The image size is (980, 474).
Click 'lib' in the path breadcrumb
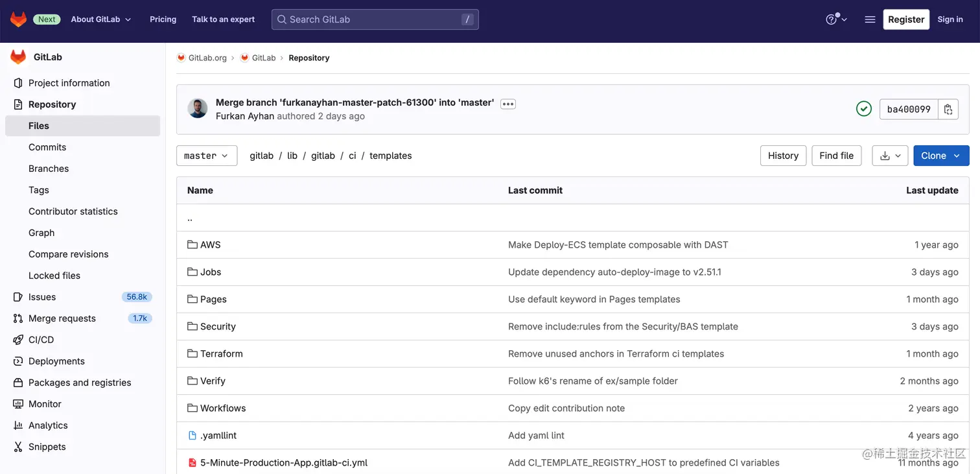coord(292,156)
